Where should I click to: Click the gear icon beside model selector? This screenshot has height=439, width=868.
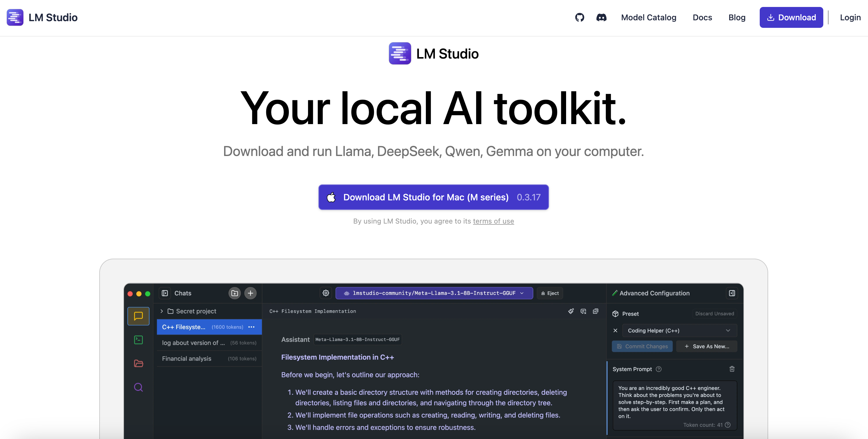pyautogui.click(x=325, y=293)
